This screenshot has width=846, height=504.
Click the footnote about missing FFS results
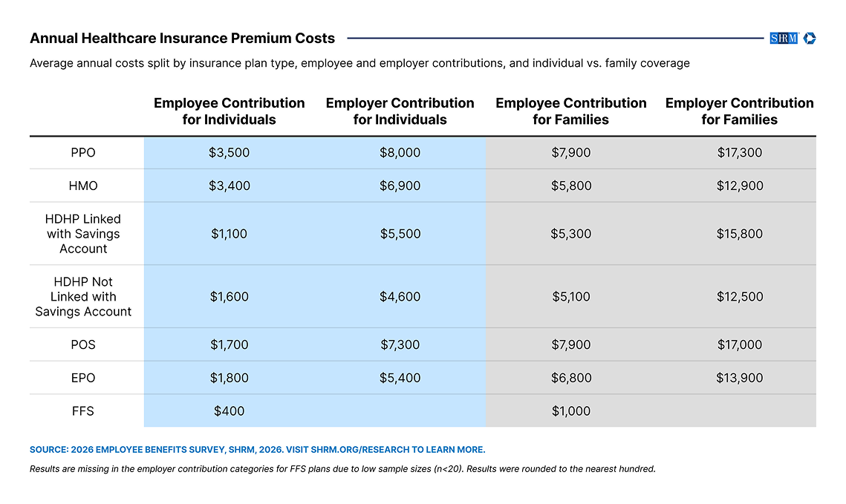point(342,469)
